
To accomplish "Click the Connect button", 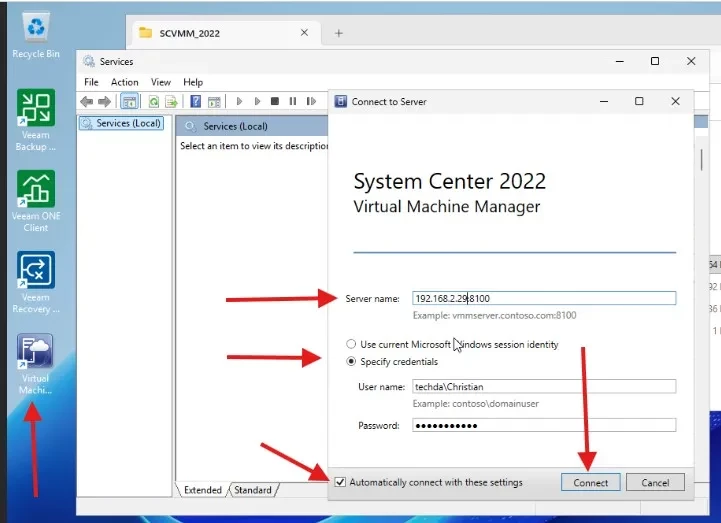I will click(590, 482).
